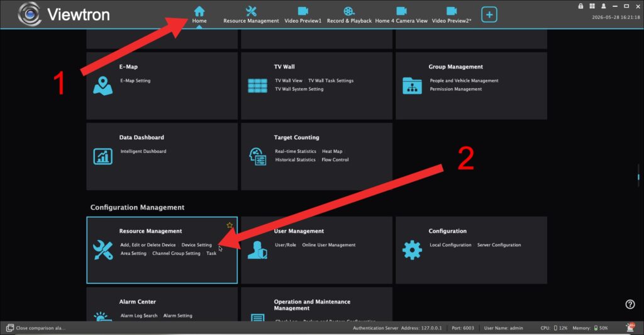The height and width of the screenshot is (335, 644).
Task: Open the Server Configuration link
Action: [499, 245]
